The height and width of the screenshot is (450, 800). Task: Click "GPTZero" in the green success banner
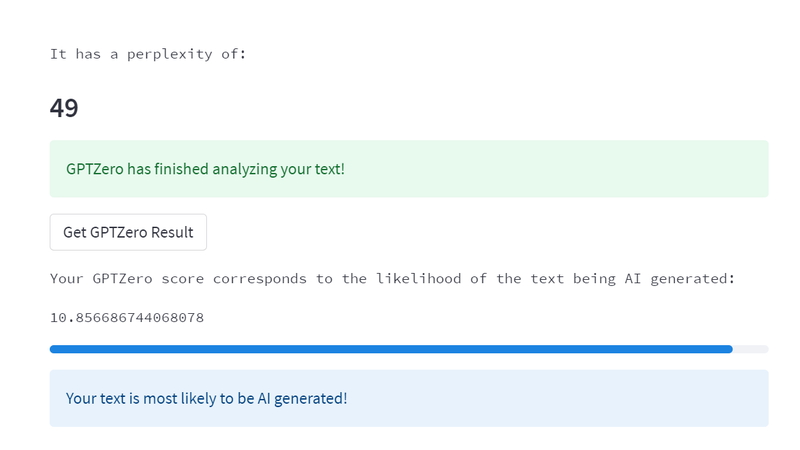click(x=94, y=169)
